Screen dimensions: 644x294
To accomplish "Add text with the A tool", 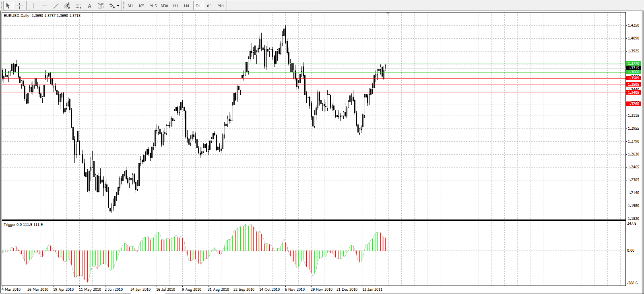I will (x=89, y=6).
